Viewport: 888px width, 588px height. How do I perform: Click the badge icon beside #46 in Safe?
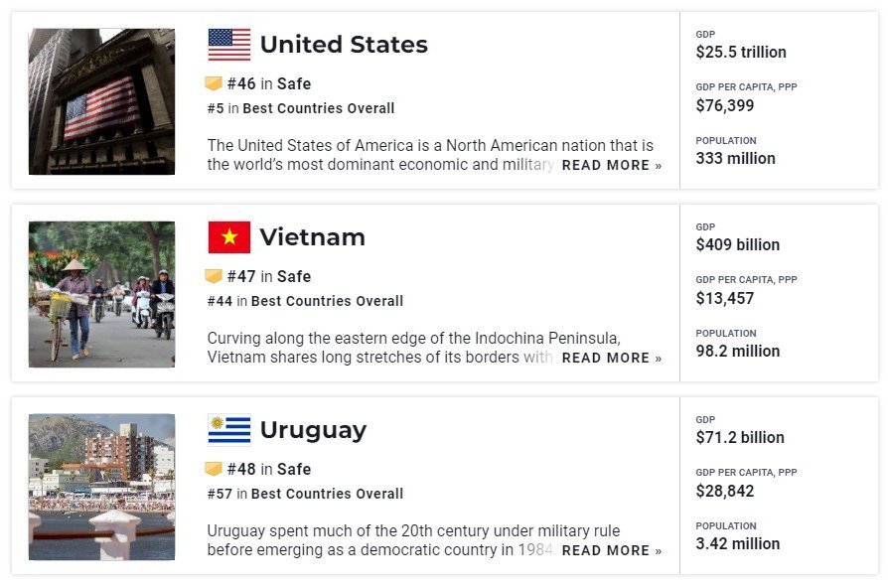[214, 83]
